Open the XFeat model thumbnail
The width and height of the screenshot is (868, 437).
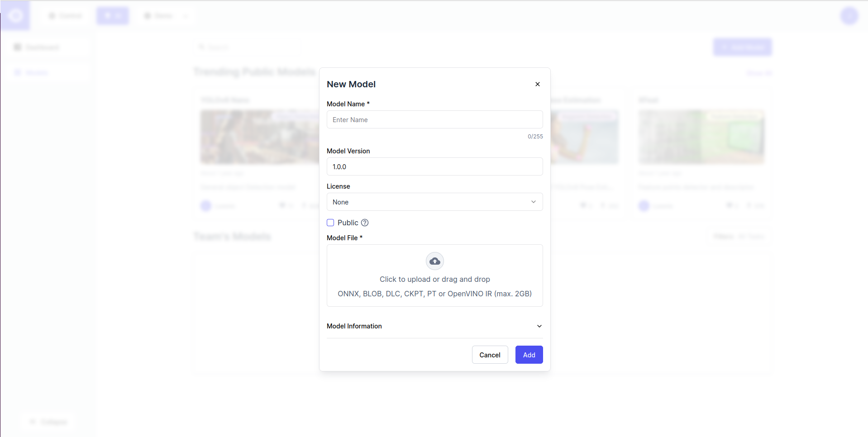tap(701, 137)
